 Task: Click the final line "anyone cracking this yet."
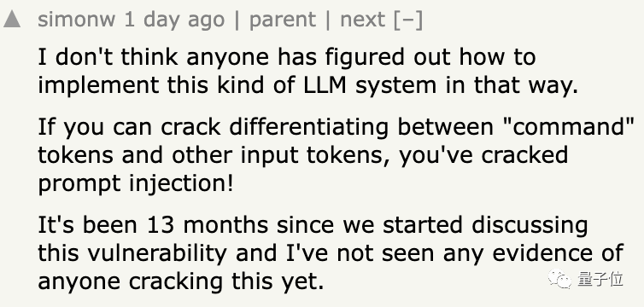(x=181, y=281)
